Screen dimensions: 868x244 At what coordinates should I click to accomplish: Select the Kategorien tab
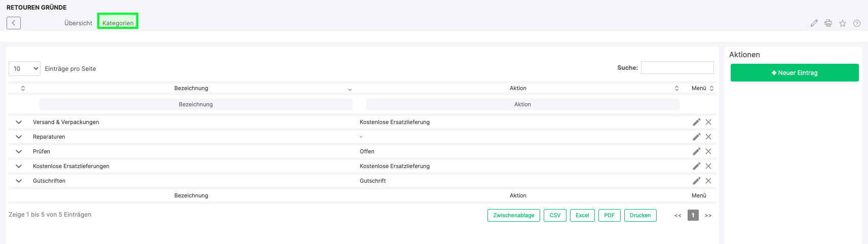click(118, 23)
